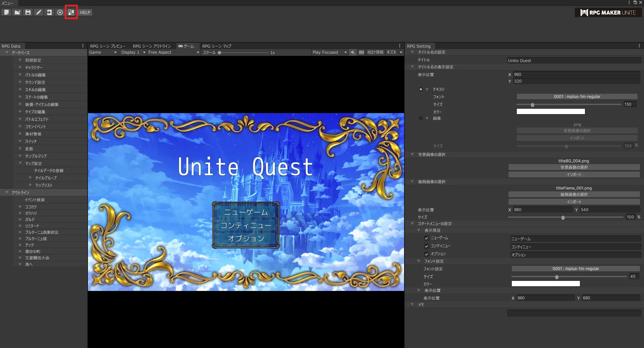Switch to the RPG シーン アウトライン tab
Screen dimensions: 644x348
152,46
